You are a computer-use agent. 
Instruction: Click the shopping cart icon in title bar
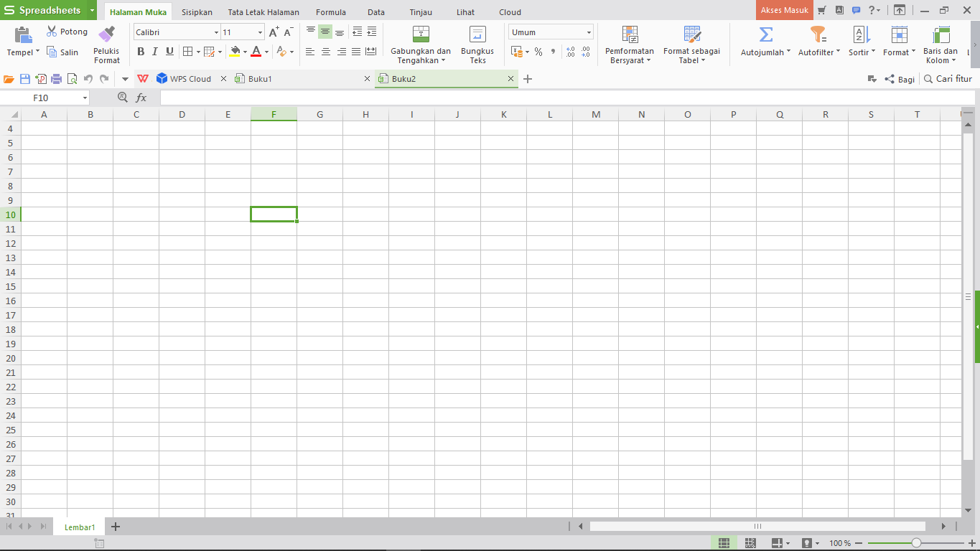[821, 10]
